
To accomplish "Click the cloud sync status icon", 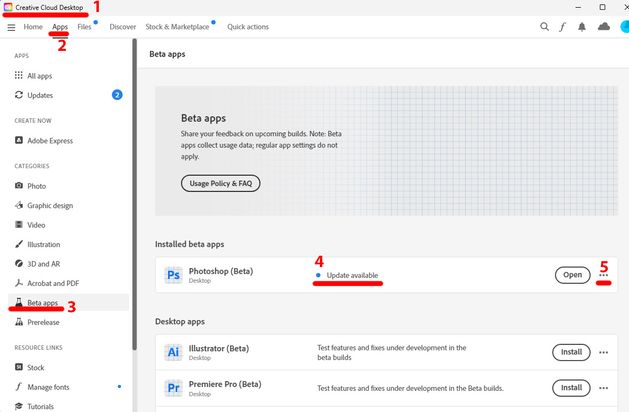I will pyautogui.click(x=603, y=27).
